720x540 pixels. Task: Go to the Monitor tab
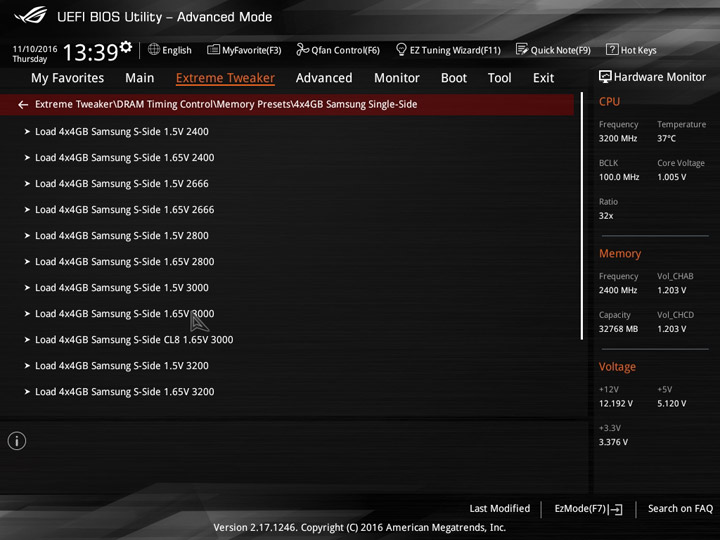[x=397, y=78]
